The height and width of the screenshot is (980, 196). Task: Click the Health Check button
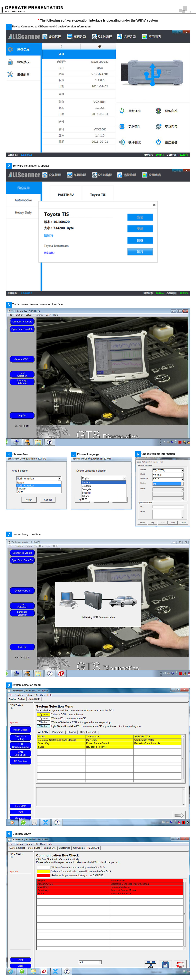(20, 730)
